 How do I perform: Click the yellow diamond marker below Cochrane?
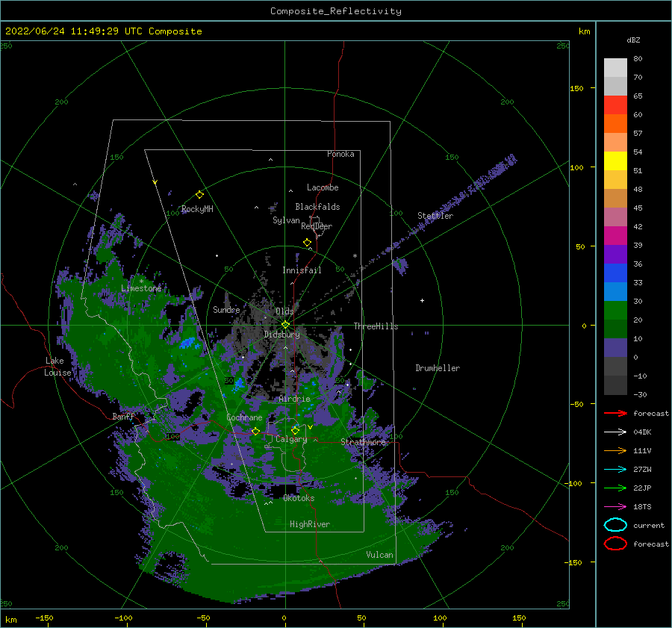tap(255, 432)
